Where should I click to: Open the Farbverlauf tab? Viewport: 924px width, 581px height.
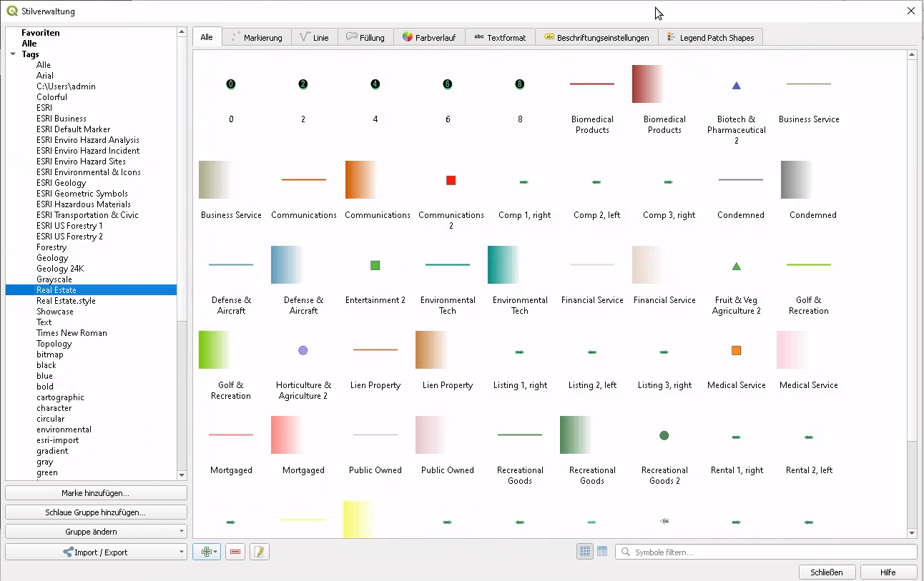click(429, 38)
